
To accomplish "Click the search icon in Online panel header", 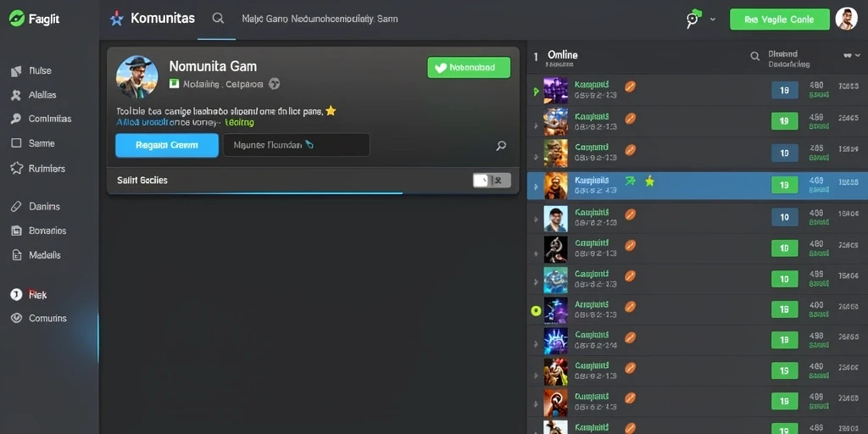I will [754, 56].
